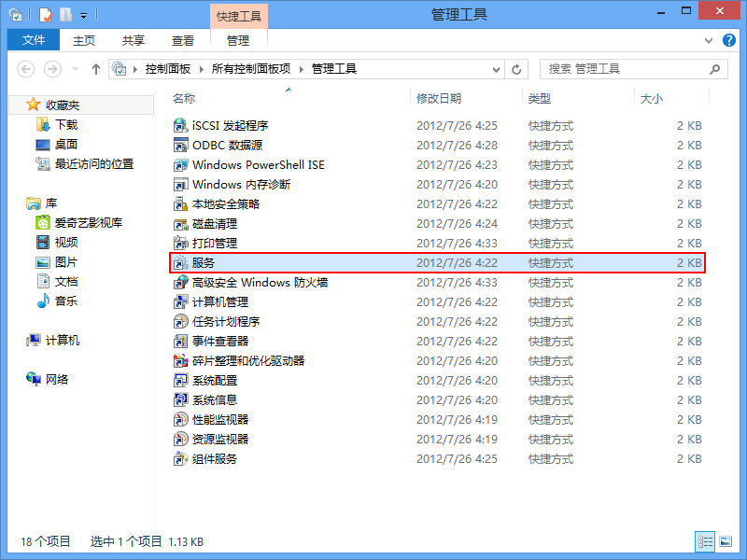Click the Forward navigation arrow
This screenshot has width=747, height=560.
tap(52, 69)
